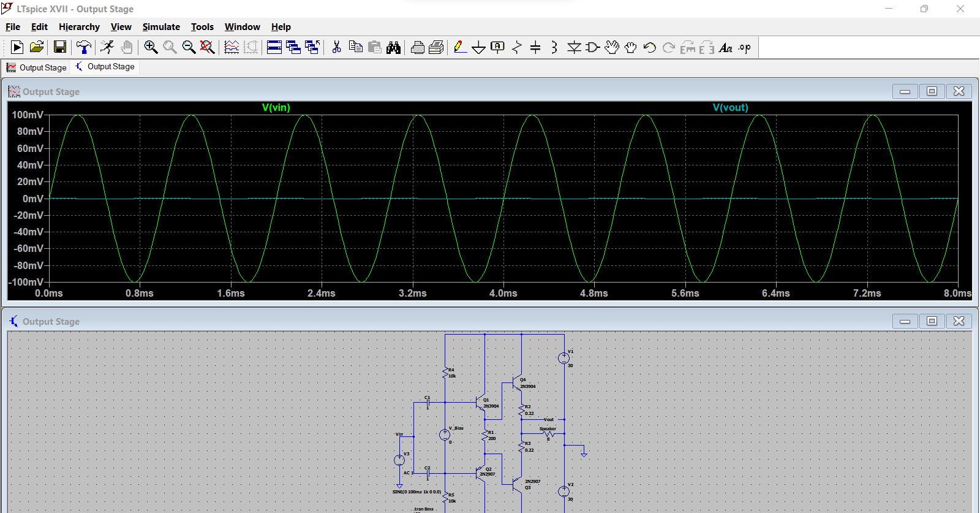Screen dimensions: 980x513
Task: Click the V(vin) trace label
Action: click(276, 107)
